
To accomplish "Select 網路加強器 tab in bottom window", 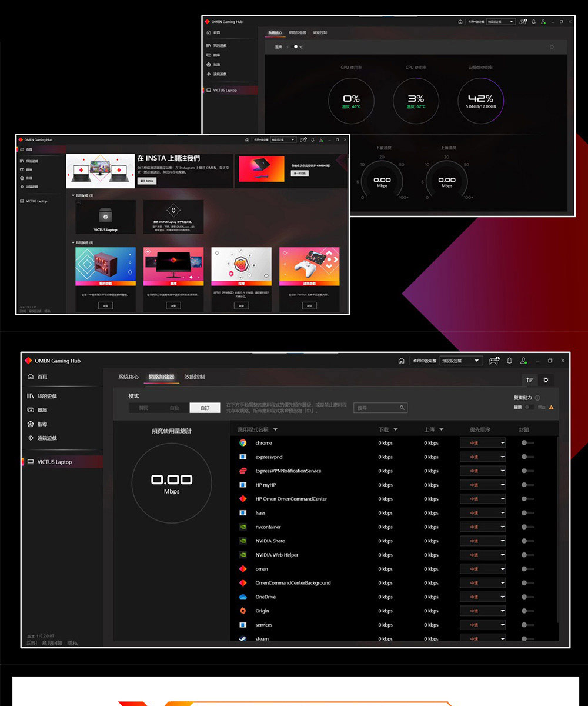I will (162, 377).
